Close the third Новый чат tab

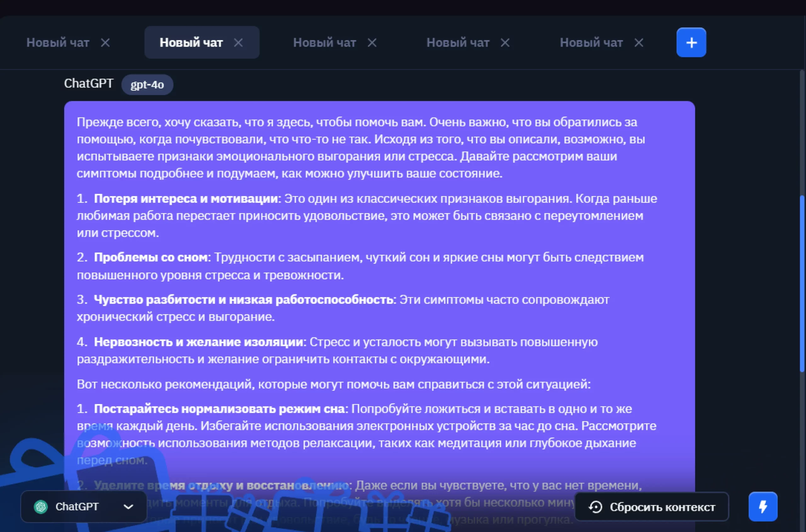pyautogui.click(x=372, y=43)
